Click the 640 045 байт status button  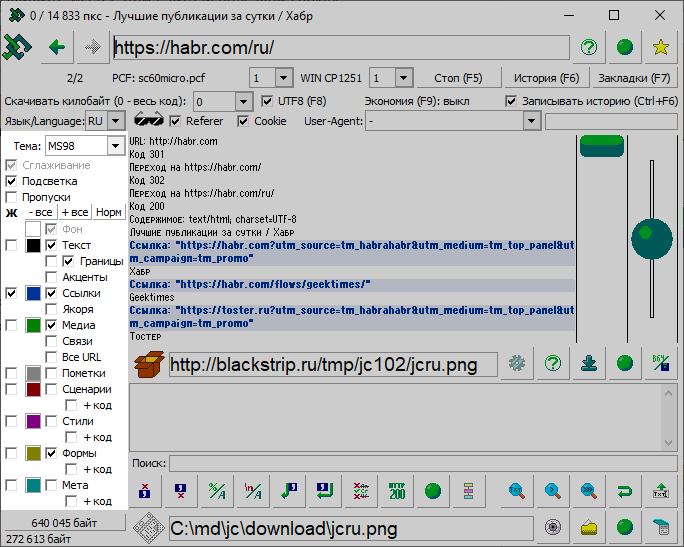(x=64, y=523)
